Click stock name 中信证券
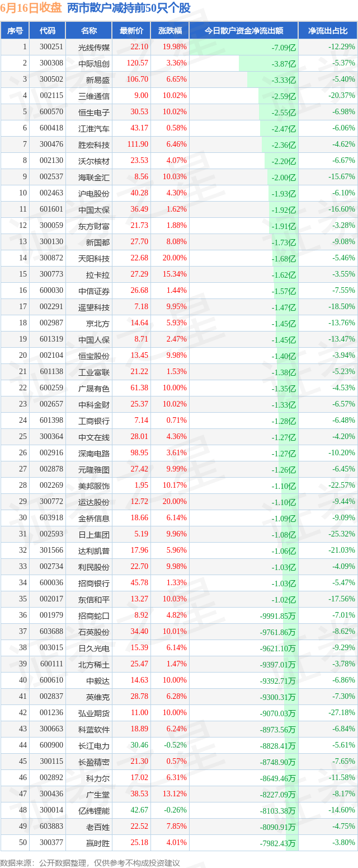This screenshot has height=868, width=358. coord(94,291)
